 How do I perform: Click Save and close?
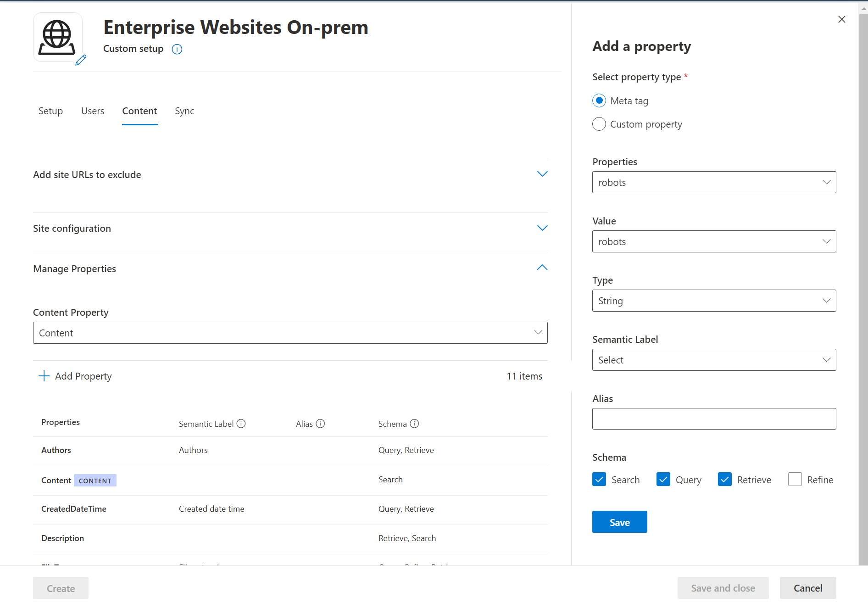pos(723,588)
